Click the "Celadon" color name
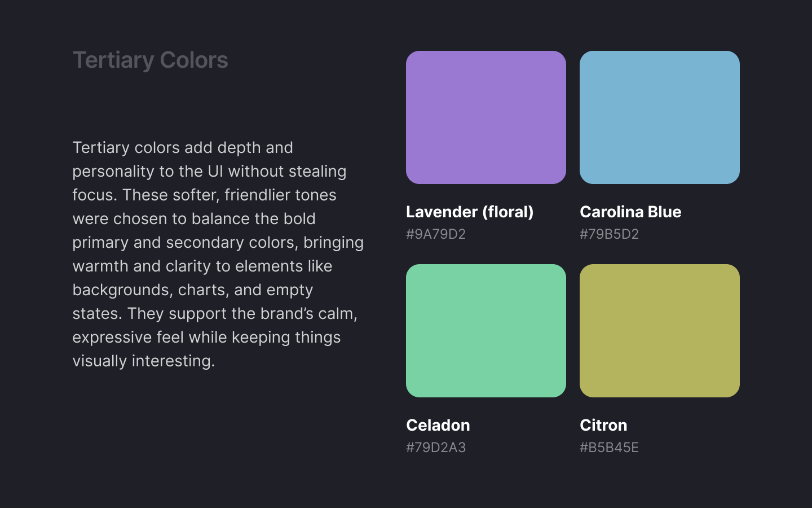The width and height of the screenshot is (812, 508). pos(438,425)
